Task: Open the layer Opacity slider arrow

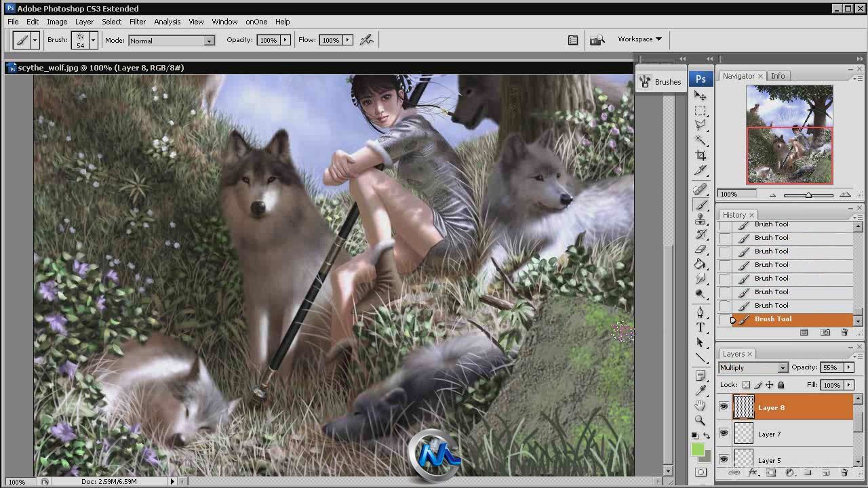Action: coord(848,367)
